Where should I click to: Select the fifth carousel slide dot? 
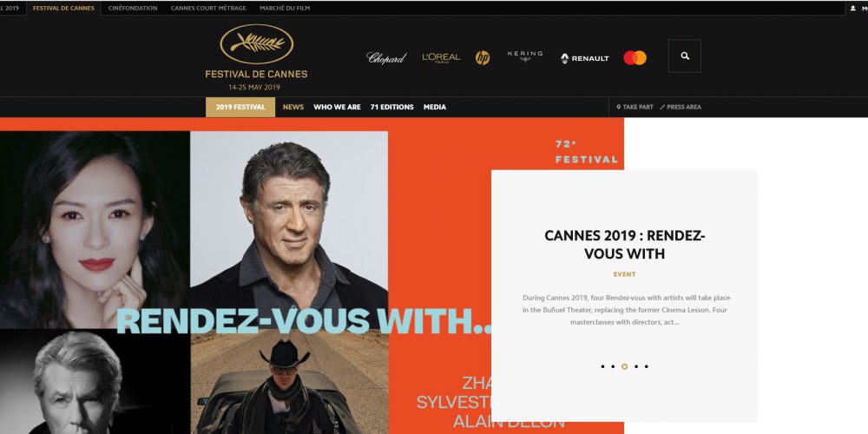[x=646, y=366]
